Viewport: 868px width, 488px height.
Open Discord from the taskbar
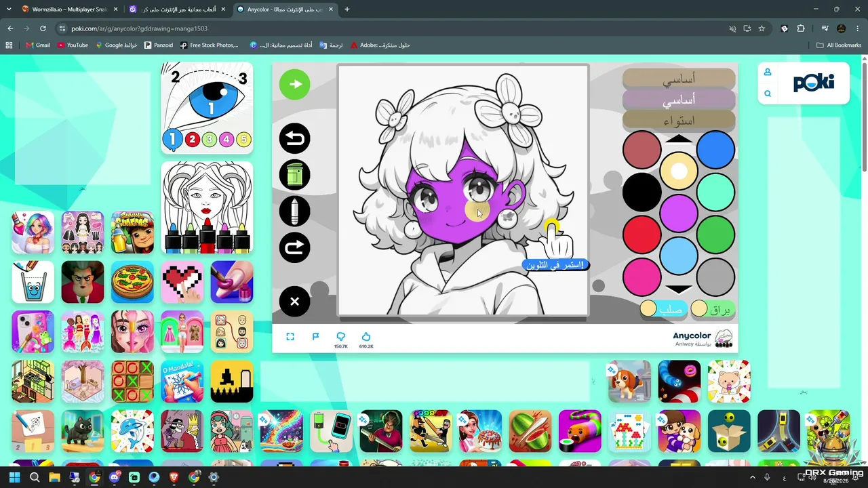tap(114, 477)
